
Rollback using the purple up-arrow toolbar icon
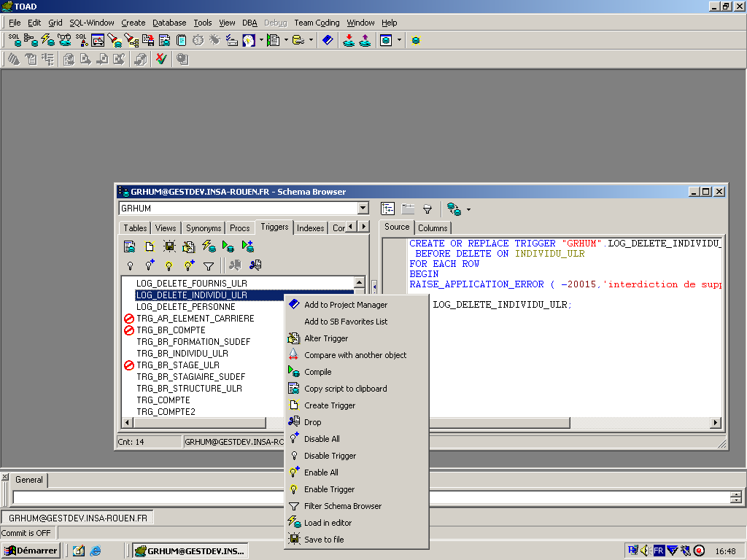[365, 41]
